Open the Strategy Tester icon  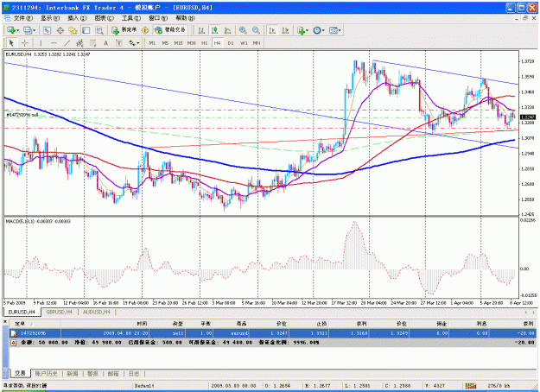[x=99, y=30]
